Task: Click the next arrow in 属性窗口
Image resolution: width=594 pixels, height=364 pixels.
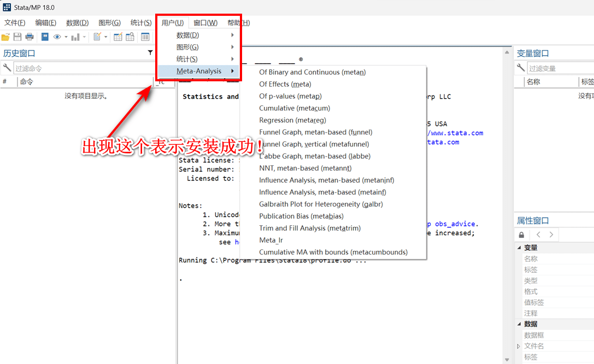Action: (551, 235)
